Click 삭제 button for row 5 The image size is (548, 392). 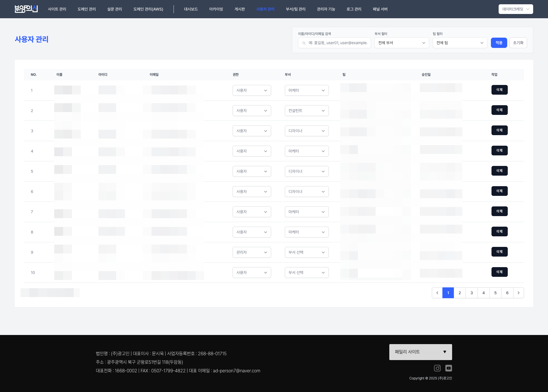pyautogui.click(x=499, y=171)
